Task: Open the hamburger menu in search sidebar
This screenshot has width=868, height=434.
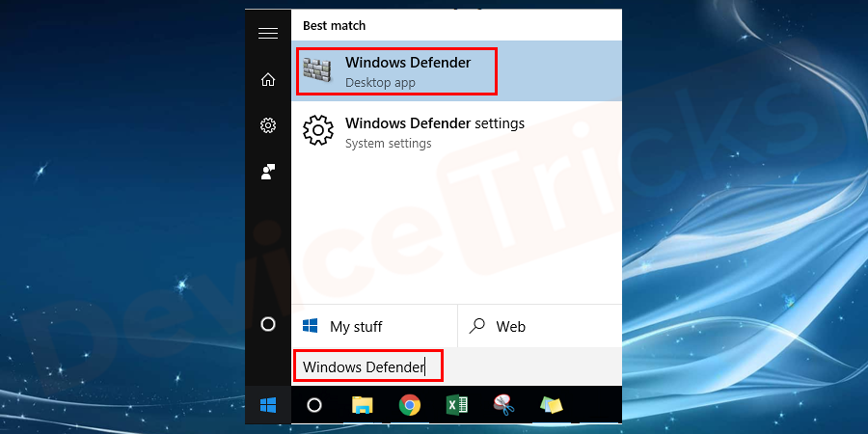Action: (268, 33)
